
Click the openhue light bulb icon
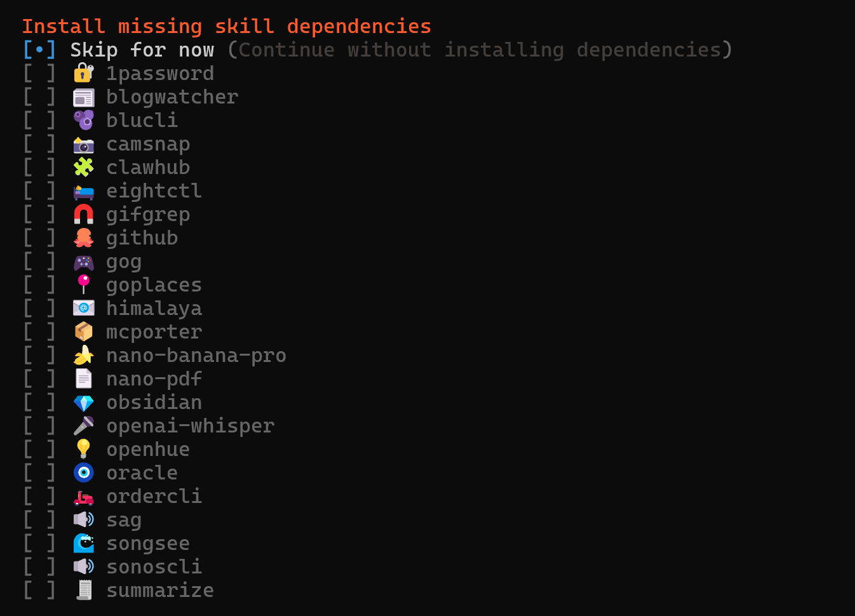83,450
